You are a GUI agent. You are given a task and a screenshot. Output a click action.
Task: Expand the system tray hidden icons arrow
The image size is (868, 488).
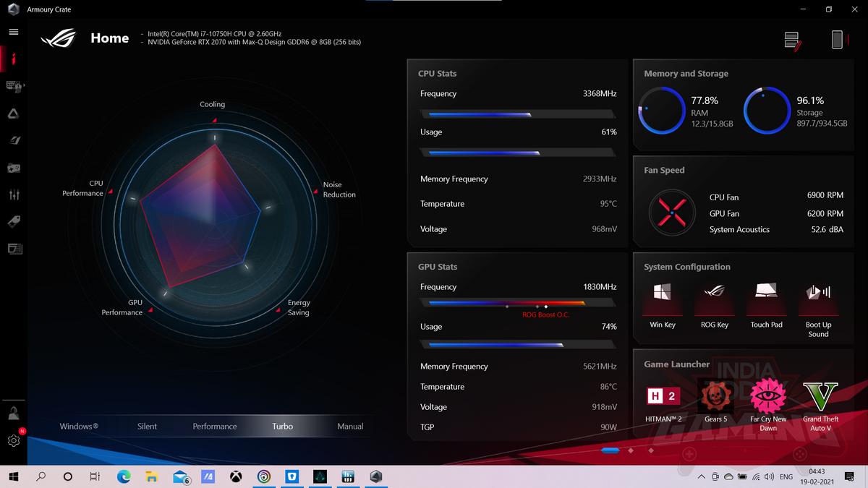[x=701, y=477]
